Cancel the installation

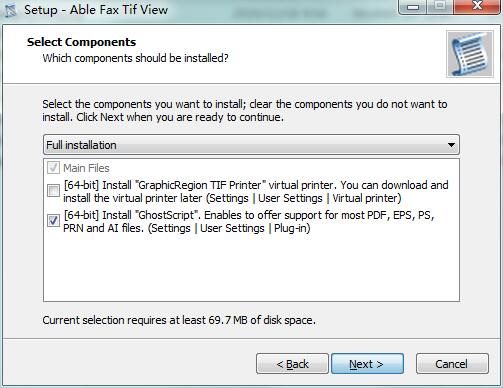point(452,364)
